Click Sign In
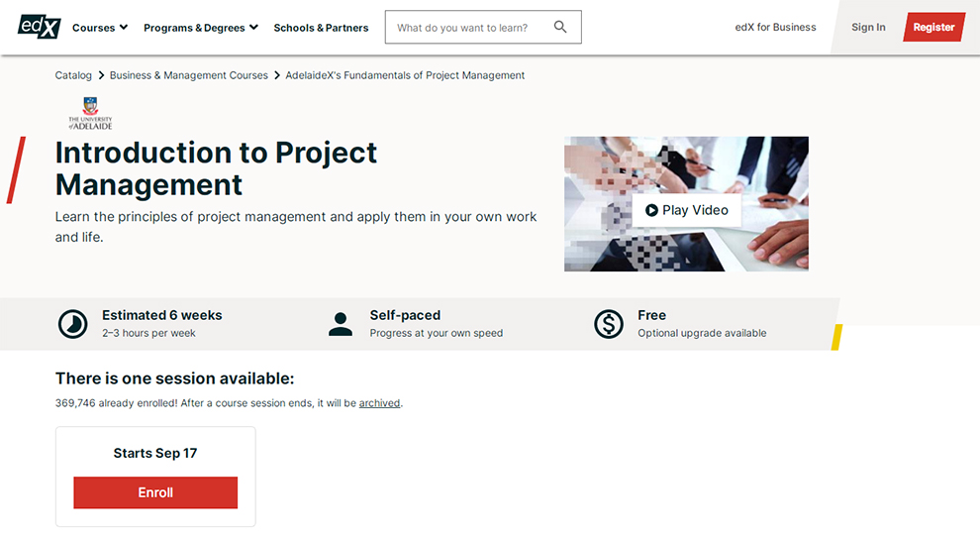This screenshot has width=980, height=538. [x=868, y=27]
